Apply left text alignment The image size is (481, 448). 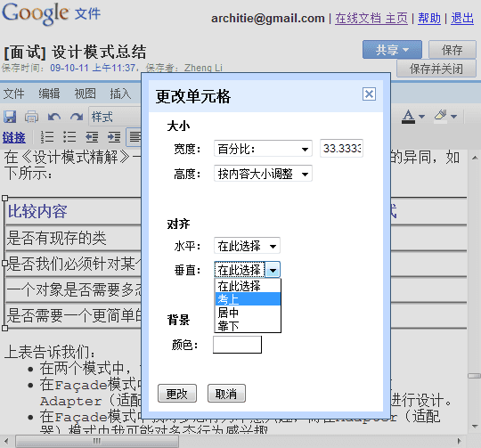click(x=135, y=137)
